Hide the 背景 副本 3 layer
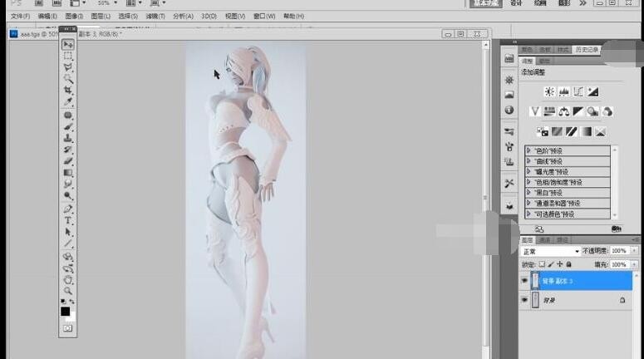The height and width of the screenshot is (359, 644). point(524,281)
